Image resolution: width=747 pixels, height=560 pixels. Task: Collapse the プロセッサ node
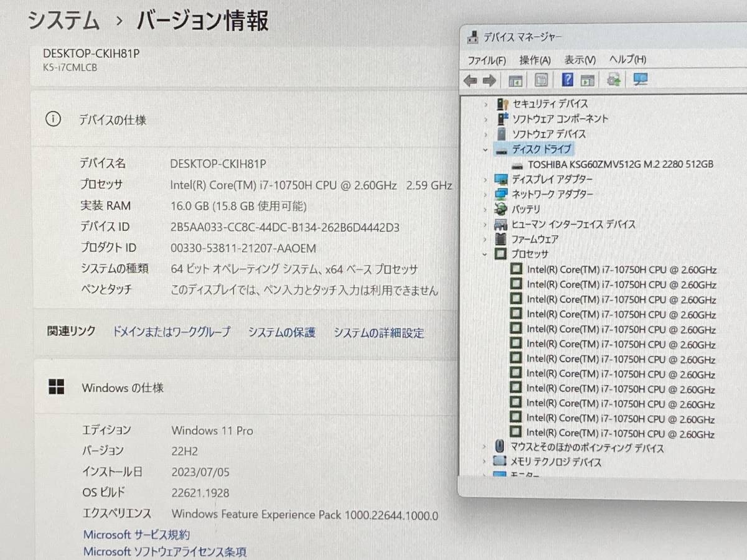pos(486,254)
